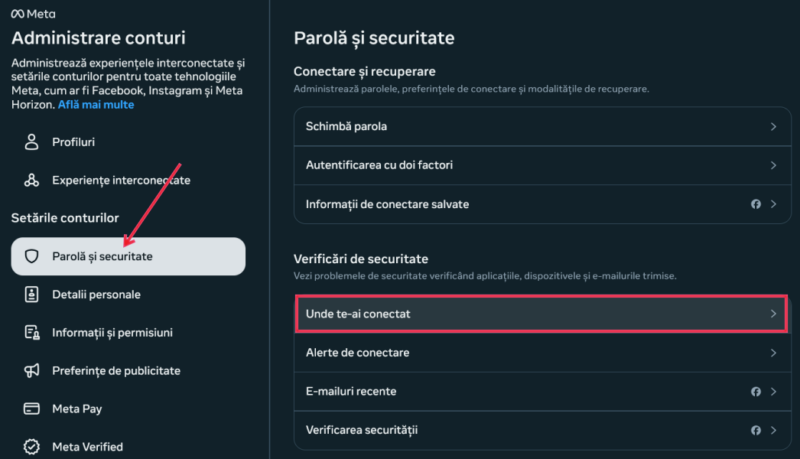Click the Profiluri person icon

click(x=31, y=142)
